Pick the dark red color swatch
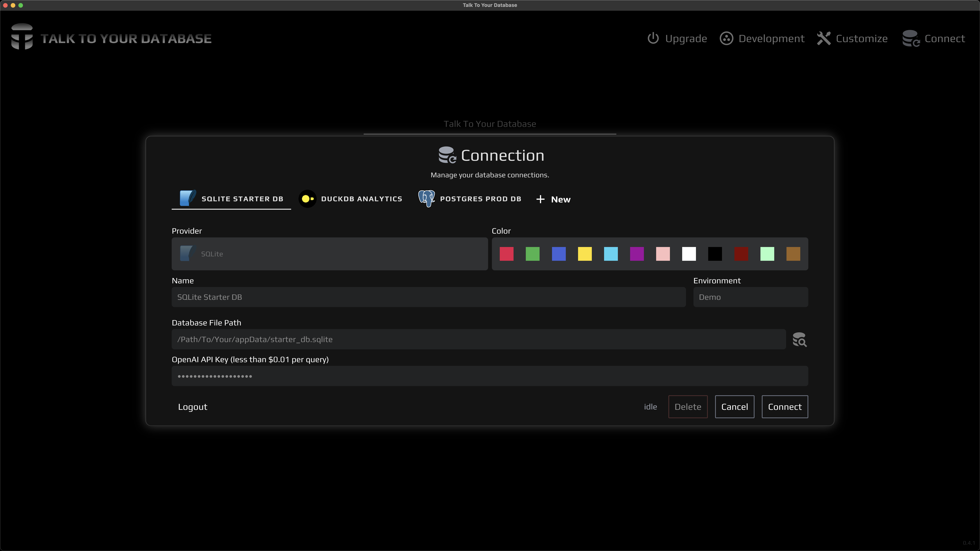The image size is (980, 551). point(741,254)
